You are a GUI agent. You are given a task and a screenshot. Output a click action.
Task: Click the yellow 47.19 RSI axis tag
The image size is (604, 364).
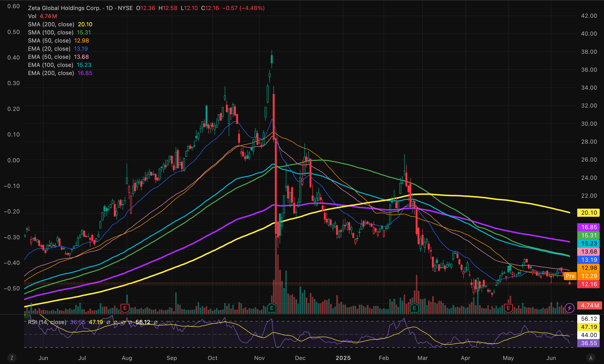click(x=588, y=327)
